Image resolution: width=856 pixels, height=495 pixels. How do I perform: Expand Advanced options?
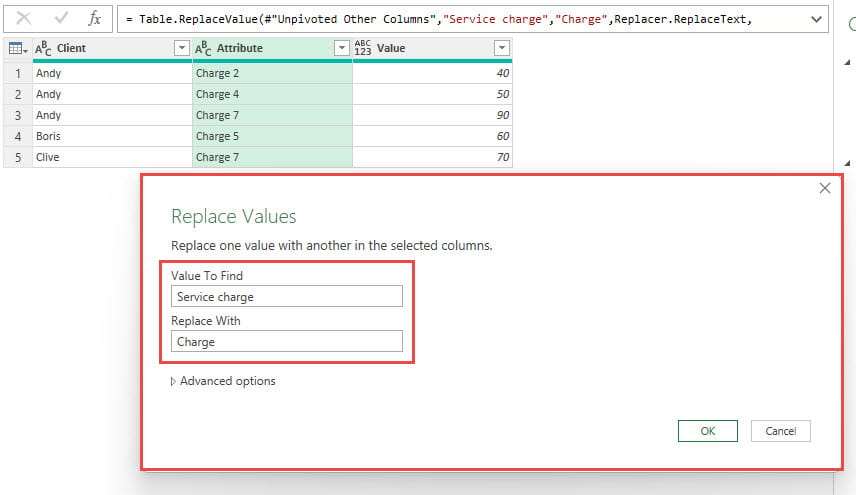click(x=222, y=381)
